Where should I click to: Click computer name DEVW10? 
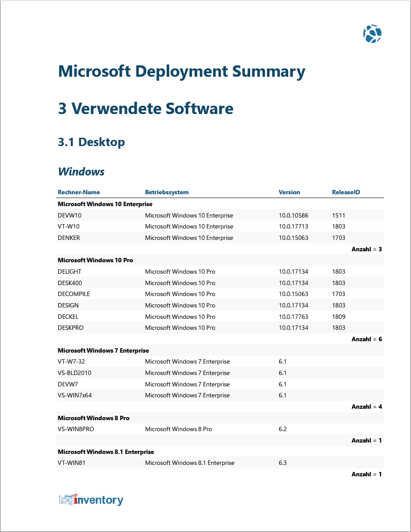[70, 215]
